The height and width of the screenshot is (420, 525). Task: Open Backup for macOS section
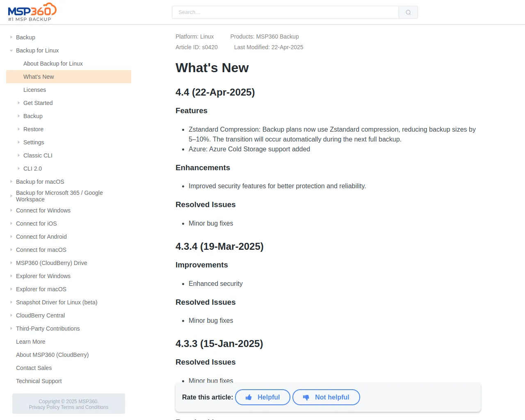click(x=40, y=182)
